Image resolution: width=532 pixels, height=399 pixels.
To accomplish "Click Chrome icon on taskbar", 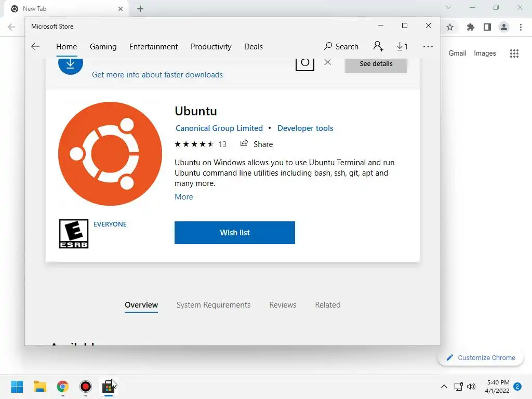I will point(63,387).
